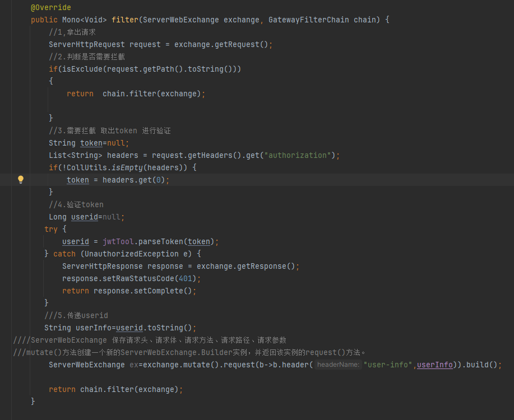Screen dimensions: 514x420
Task: Click the 'try' keyword
Action: pyautogui.click(x=51, y=230)
